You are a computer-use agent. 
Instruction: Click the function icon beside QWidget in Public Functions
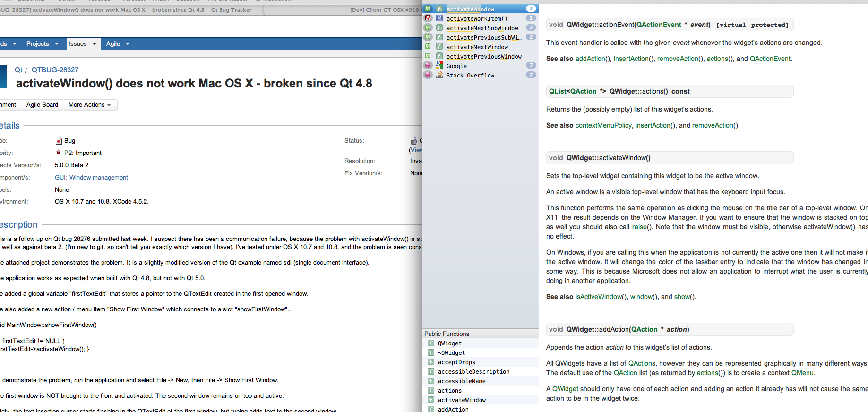click(x=431, y=343)
